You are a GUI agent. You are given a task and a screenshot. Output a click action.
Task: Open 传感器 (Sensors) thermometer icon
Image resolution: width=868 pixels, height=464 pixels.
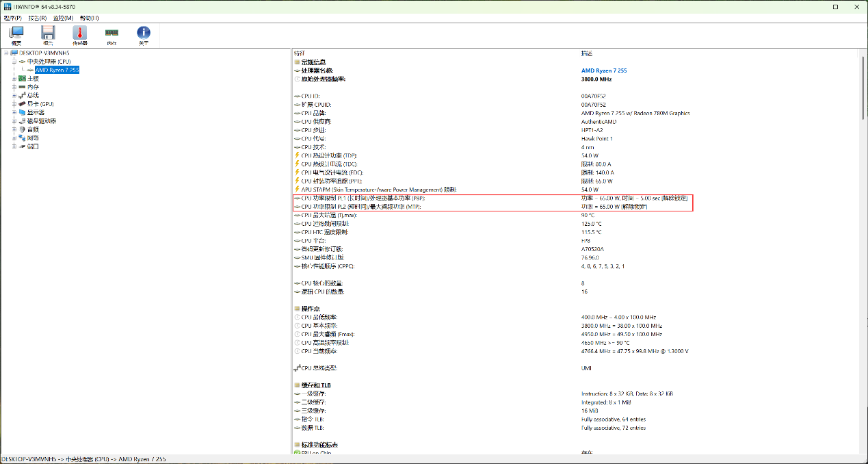tap(80, 34)
